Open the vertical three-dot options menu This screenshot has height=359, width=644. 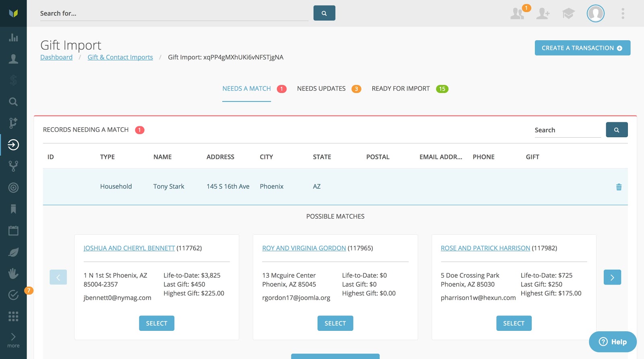click(623, 14)
